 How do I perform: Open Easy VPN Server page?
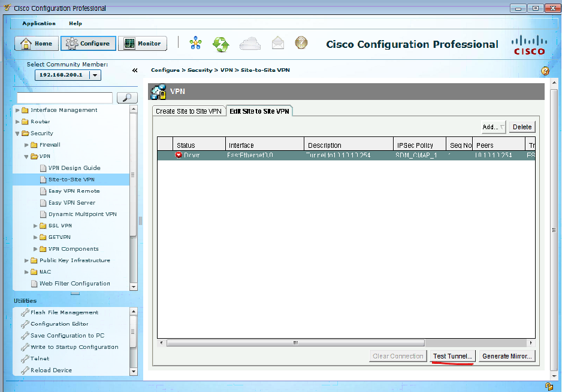(72, 203)
